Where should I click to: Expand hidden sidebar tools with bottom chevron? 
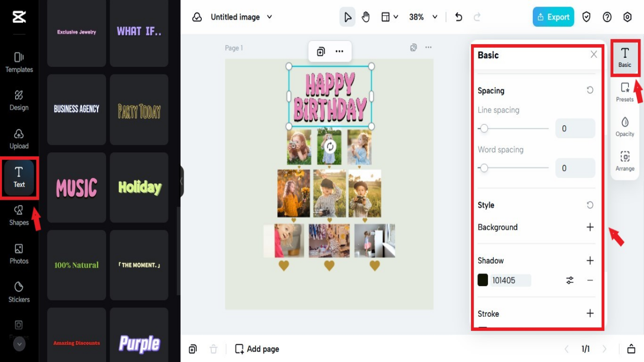click(19, 344)
